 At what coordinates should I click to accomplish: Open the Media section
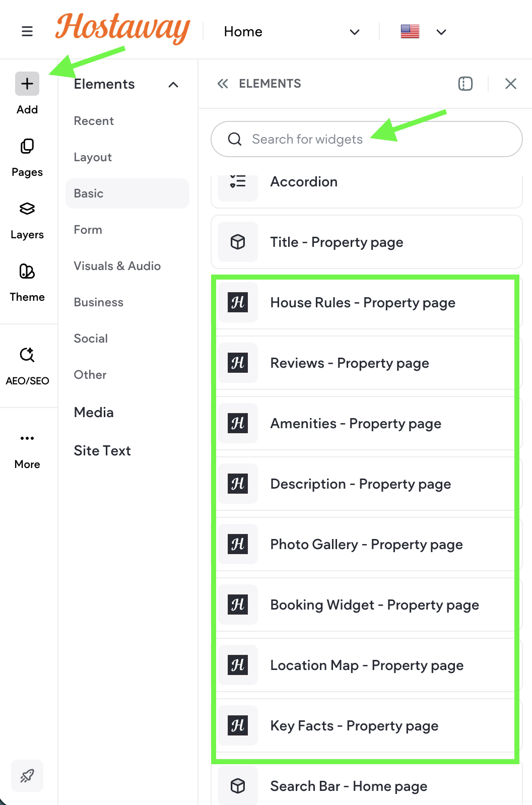point(94,413)
